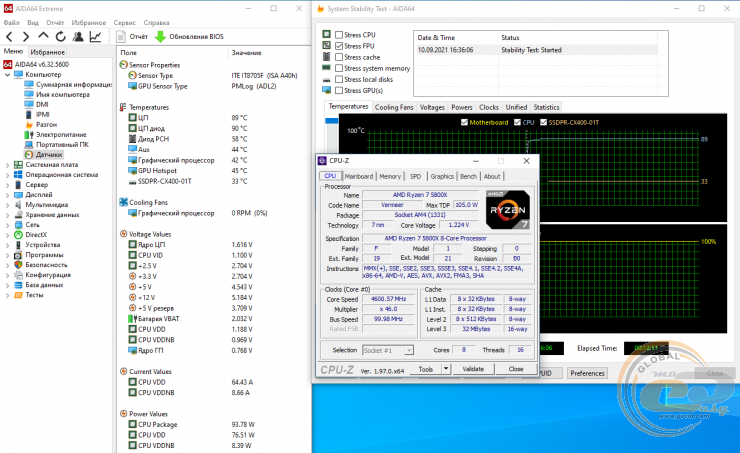Viewport: 740px width, 453px height.
Task: Click the Ryzen 7 logo in CPU-Z
Action: tap(507, 210)
